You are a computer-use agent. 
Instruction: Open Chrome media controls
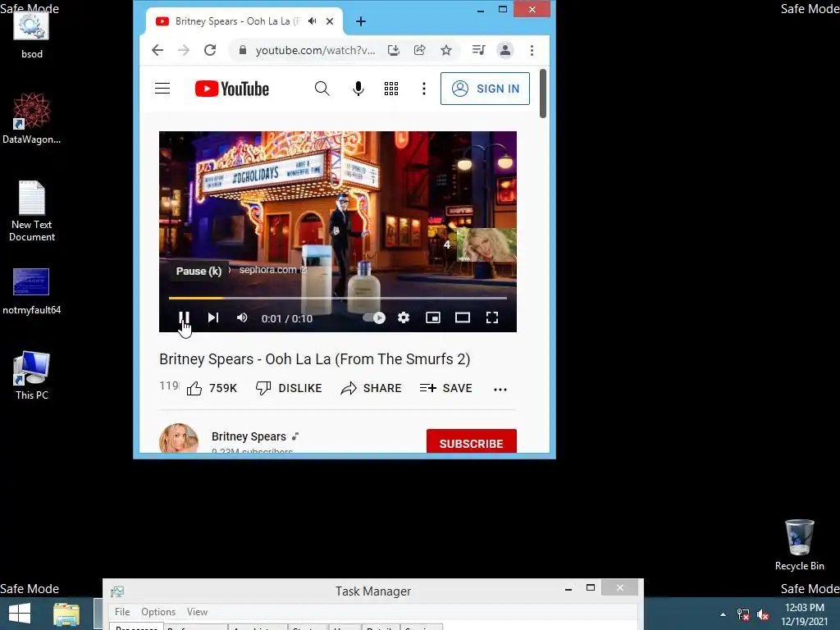[x=478, y=50]
